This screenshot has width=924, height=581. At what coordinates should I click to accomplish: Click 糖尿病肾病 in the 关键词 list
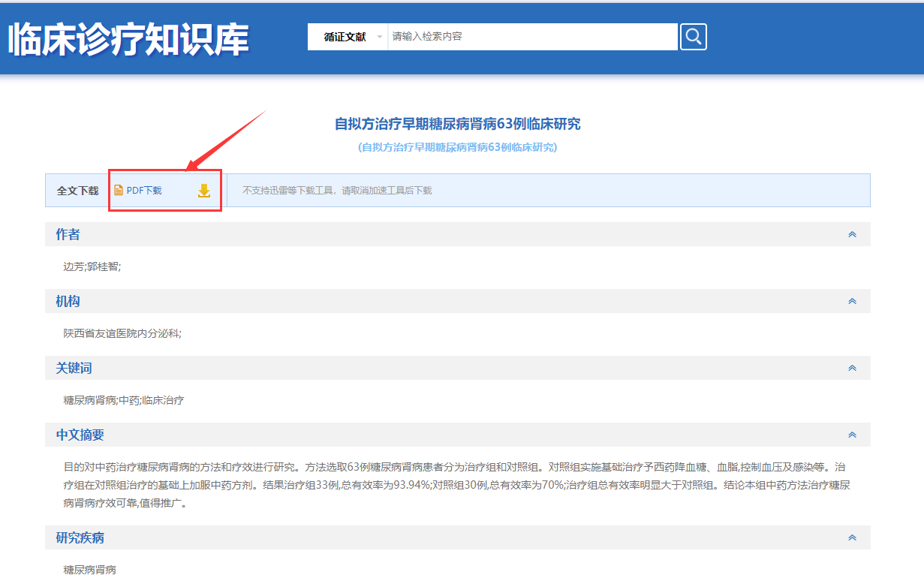(89, 400)
